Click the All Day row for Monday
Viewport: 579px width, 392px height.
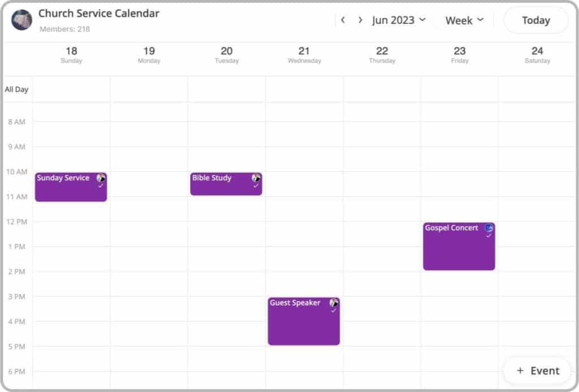tap(149, 89)
